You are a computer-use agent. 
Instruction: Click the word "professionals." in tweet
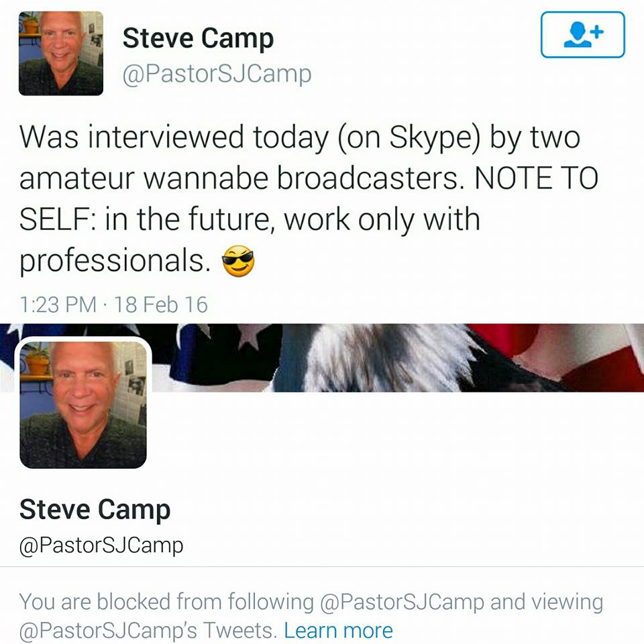click(115, 261)
